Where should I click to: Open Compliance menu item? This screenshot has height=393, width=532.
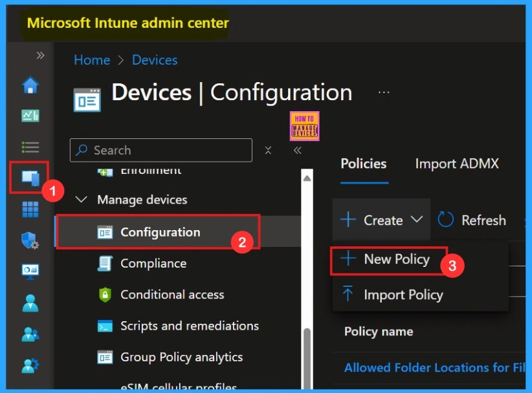pos(153,263)
